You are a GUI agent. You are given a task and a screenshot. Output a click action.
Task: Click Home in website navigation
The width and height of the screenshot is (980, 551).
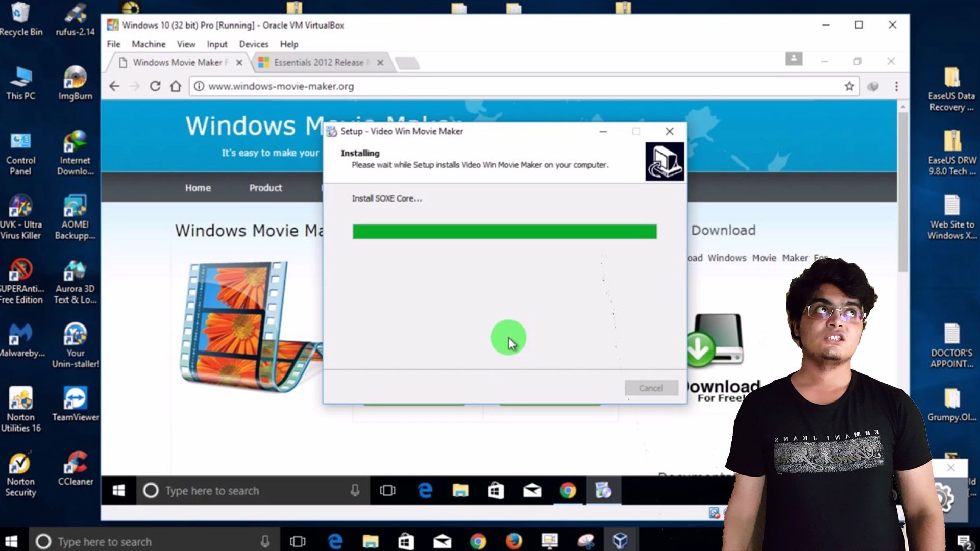198,188
